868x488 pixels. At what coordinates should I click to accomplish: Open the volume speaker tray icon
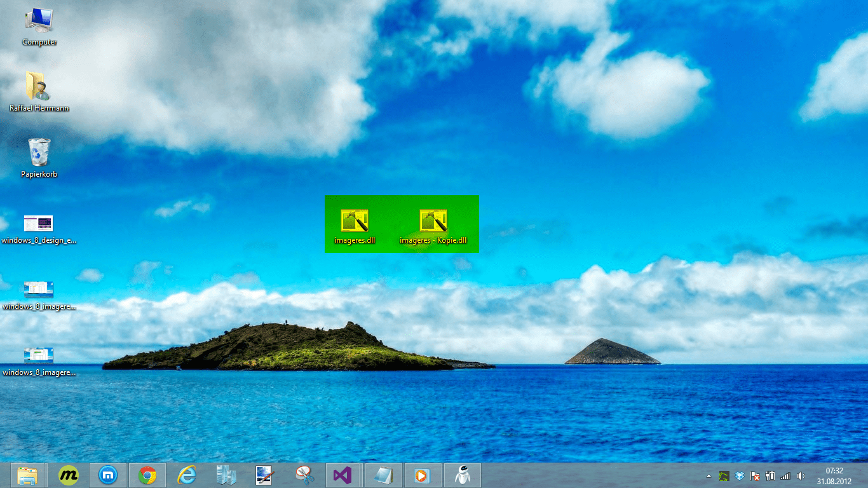(x=801, y=475)
